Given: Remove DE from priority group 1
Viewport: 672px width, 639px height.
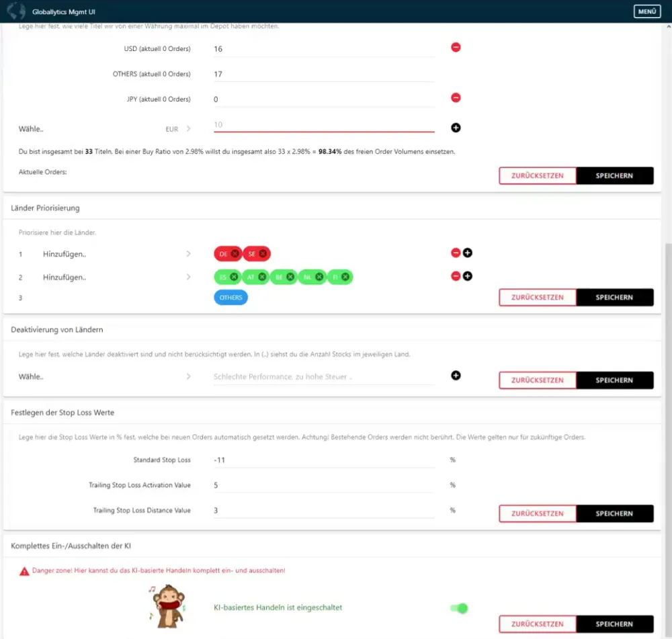Looking at the screenshot, I should click(235, 254).
